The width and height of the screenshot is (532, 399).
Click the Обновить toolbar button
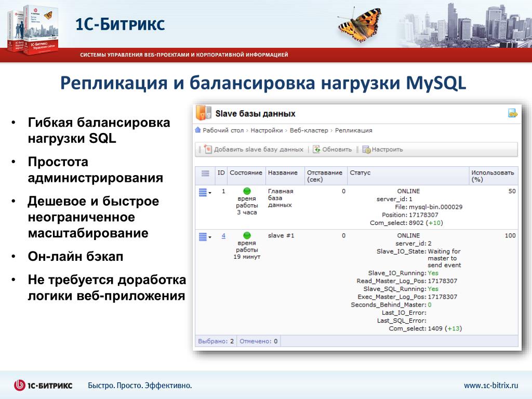(x=332, y=149)
